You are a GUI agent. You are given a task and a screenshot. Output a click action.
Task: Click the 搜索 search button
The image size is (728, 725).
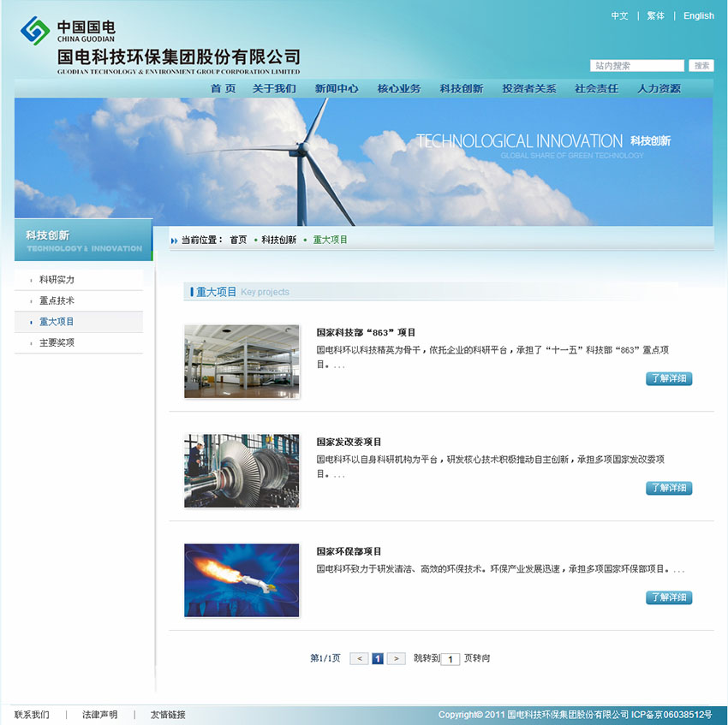click(701, 66)
